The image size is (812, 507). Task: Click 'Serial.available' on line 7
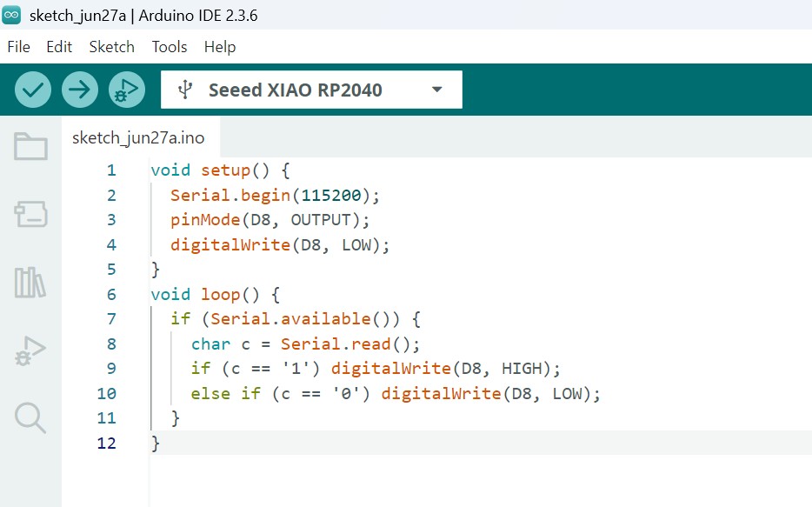[x=290, y=319]
